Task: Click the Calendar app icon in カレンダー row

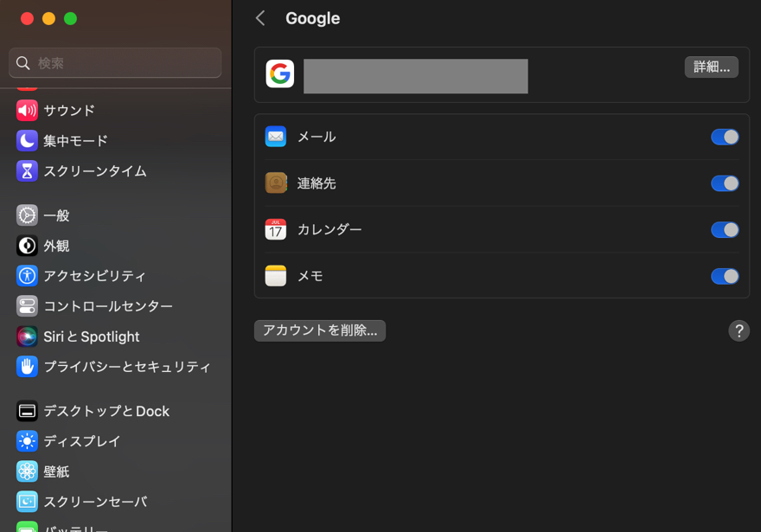Action: click(276, 229)
